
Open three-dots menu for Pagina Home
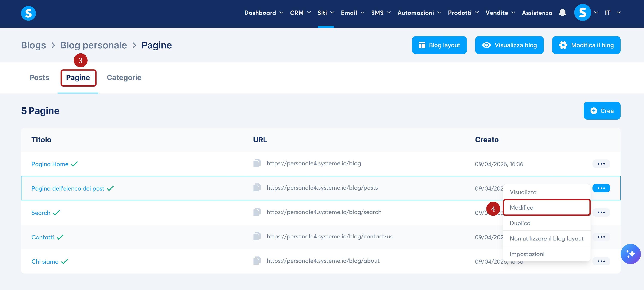[601, 164]
